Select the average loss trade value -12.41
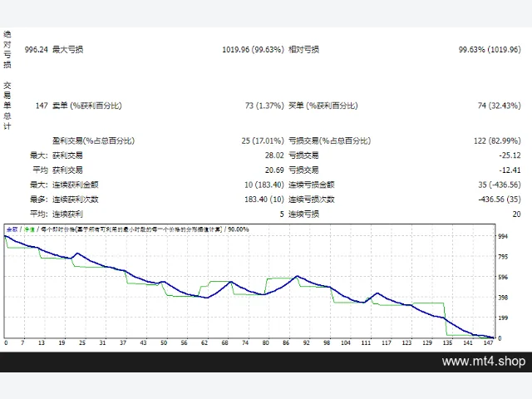The image size is (532, 399). pyautogui.click(x=510, y=170)
